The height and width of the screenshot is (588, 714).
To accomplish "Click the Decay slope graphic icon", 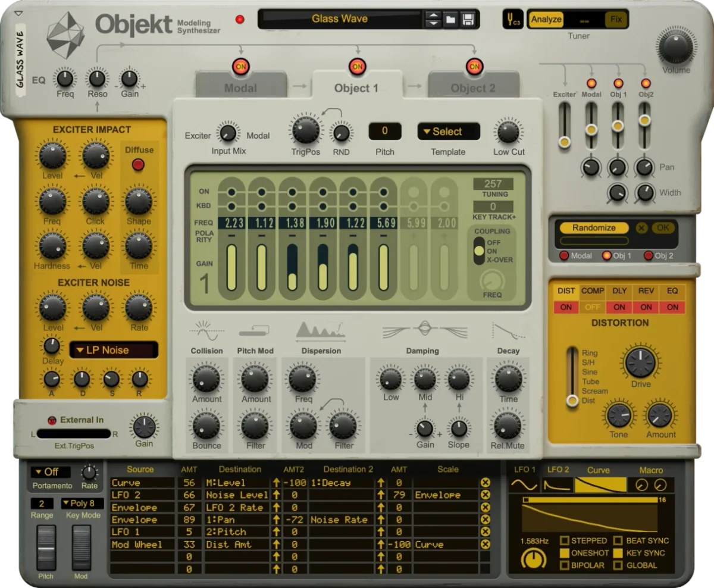I will [508, 330].
